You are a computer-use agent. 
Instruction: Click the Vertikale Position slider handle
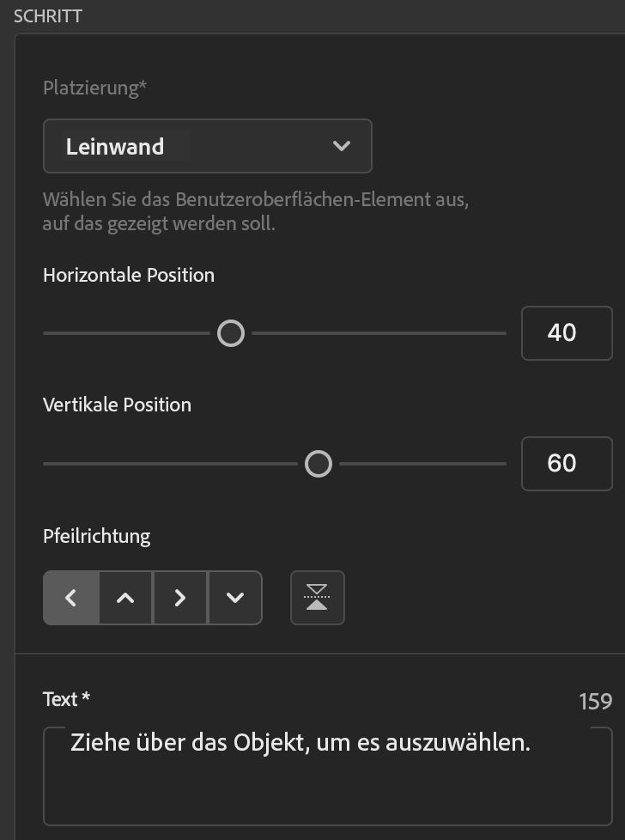pyautogui.click(x=319, y=465)
